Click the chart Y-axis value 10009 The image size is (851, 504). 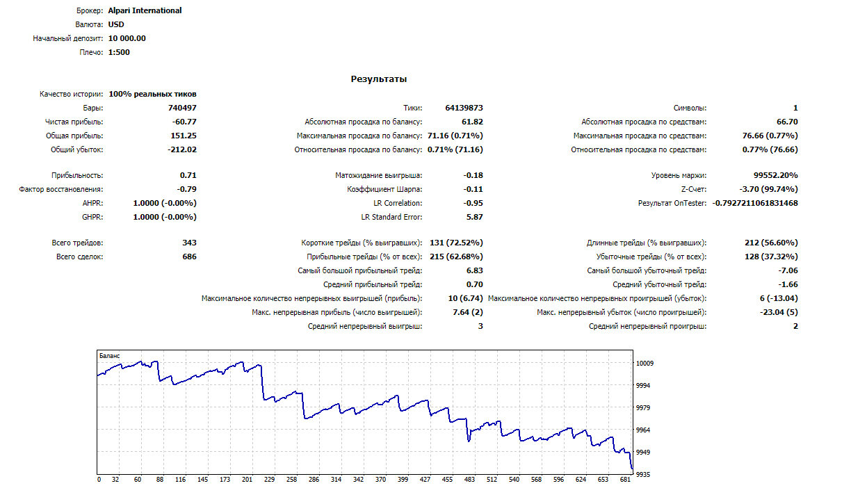pyautogui.click(x=645, y=363)
